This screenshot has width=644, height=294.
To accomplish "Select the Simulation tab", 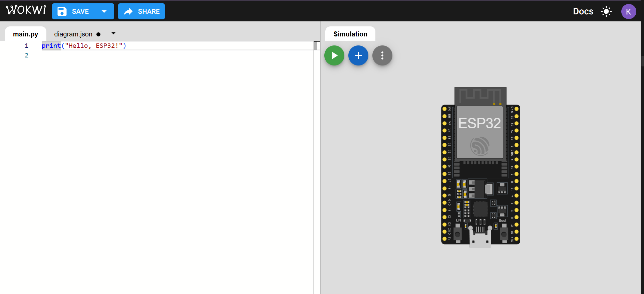I will 350,34.
